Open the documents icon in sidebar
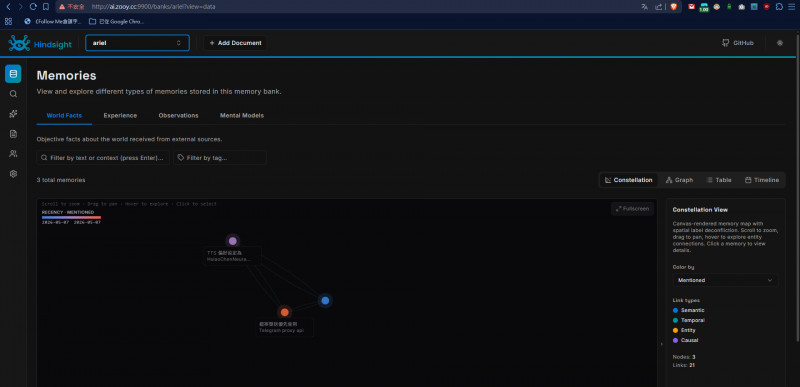 [x=13, y=134]
